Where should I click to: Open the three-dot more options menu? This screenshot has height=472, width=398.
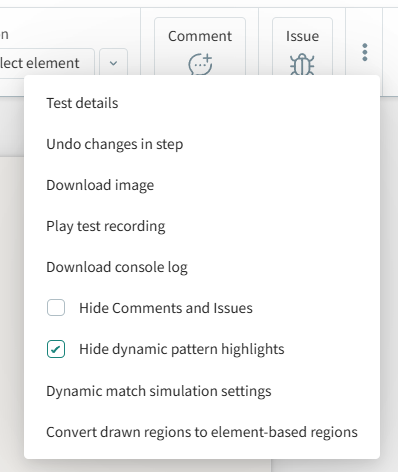point(365,52)
